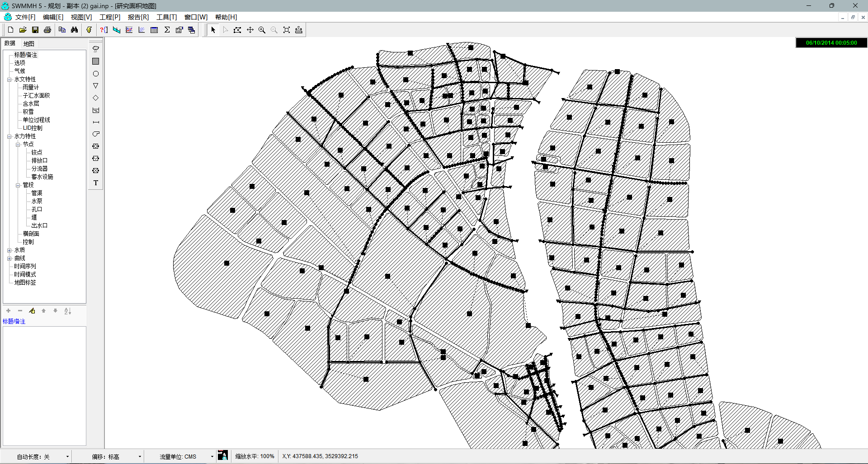The image size is (868, 464).
Task: Open the results table icon in the toolbar
Action: tap(154, 30)
